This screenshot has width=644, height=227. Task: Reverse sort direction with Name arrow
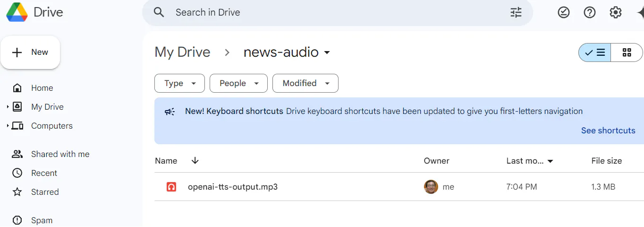click(195, 161)
